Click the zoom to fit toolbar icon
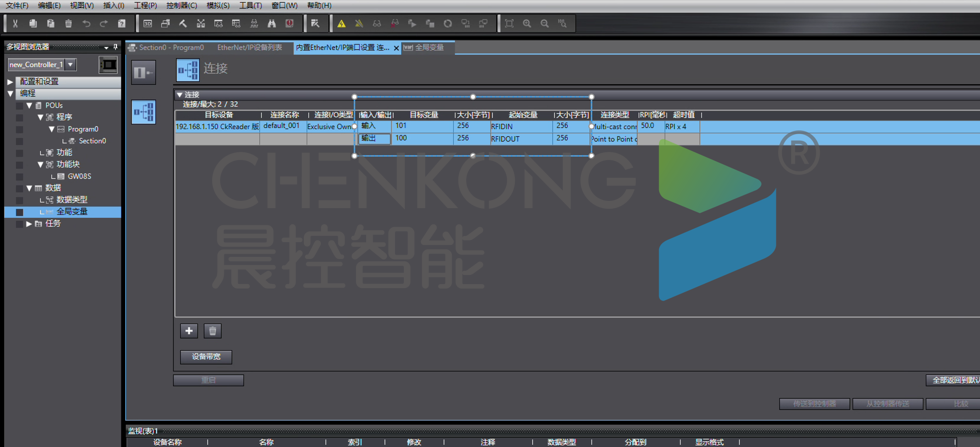Image resolution: width=980 pixels, height=447 pixels. point(509,24)
